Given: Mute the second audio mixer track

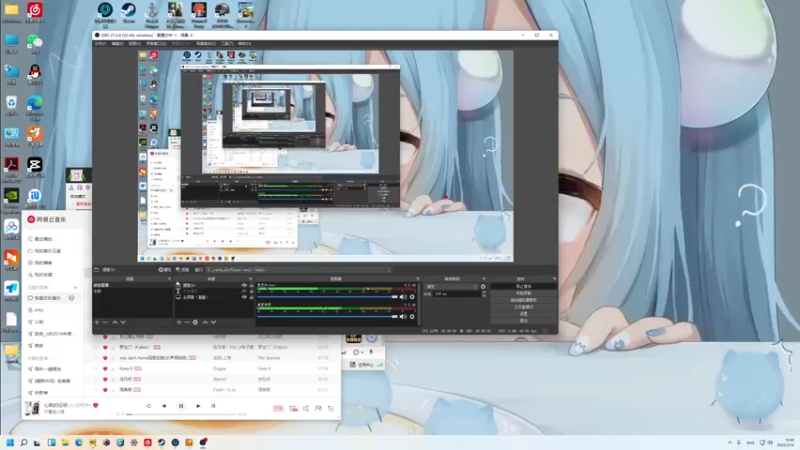Looking at the screenshot, I should point(403,316).
